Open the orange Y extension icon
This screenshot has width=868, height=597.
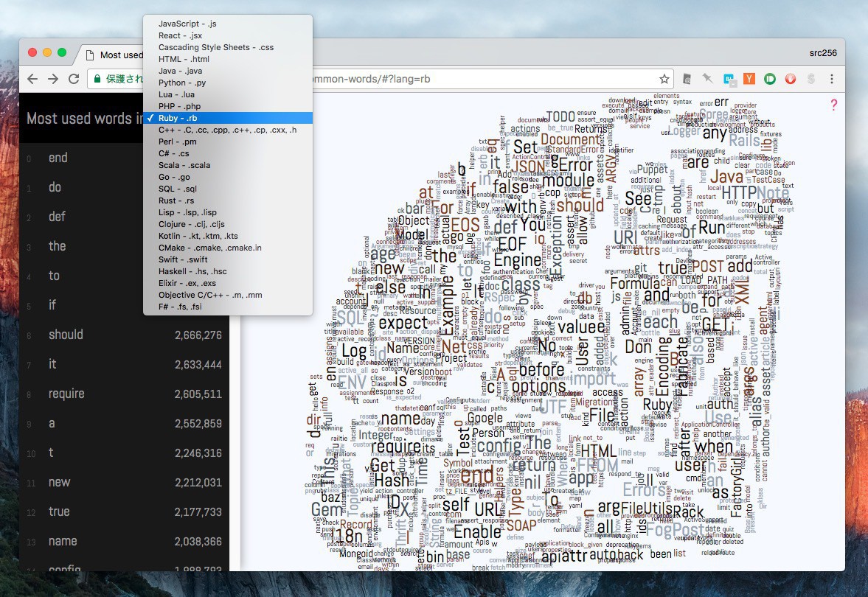click(x=749, y=79)
